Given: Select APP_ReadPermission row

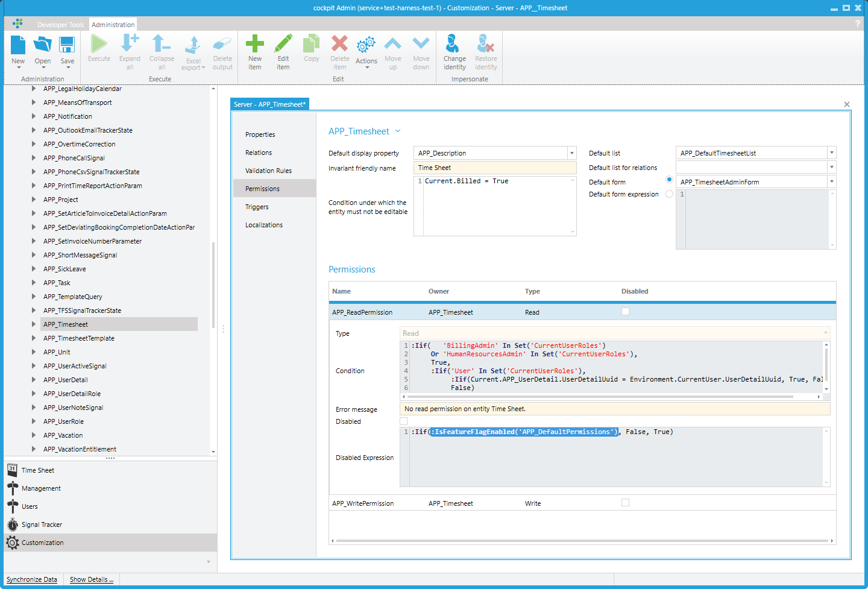Looking at the screenshot, I should coord(583,312).
